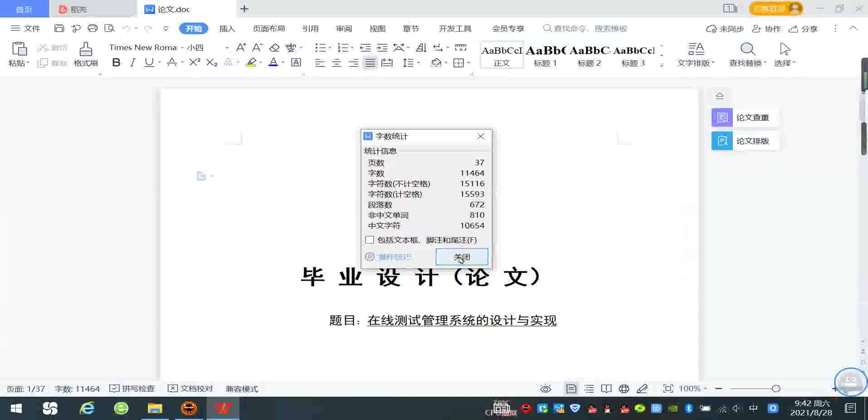Click the print icon in quick access bar
The width and height of the screenshot is (868, 420).
pos(93,28)
